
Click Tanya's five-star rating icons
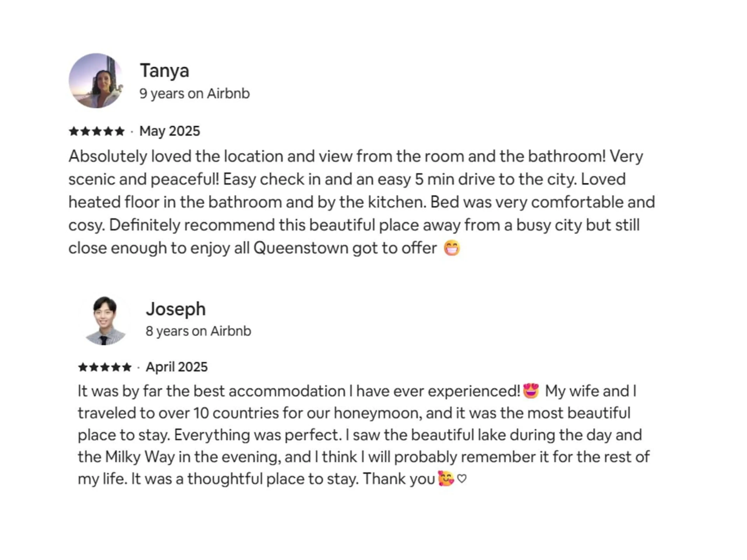pyautogui.click(x=96, y=131)
